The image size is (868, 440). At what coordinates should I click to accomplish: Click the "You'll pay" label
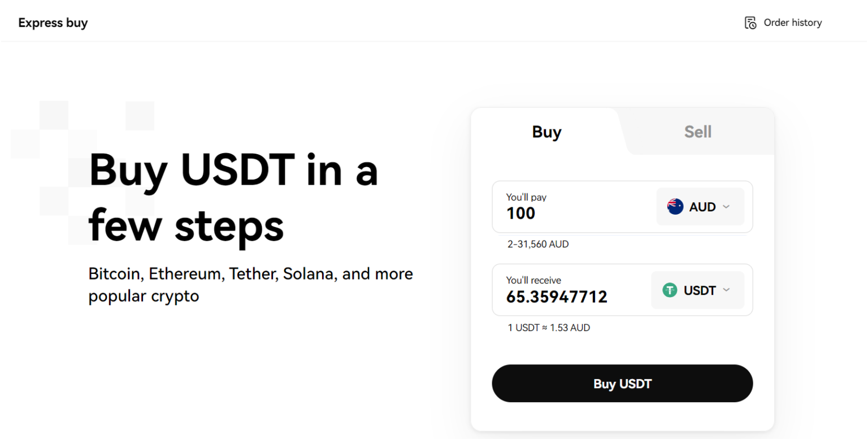pos(526,197)
